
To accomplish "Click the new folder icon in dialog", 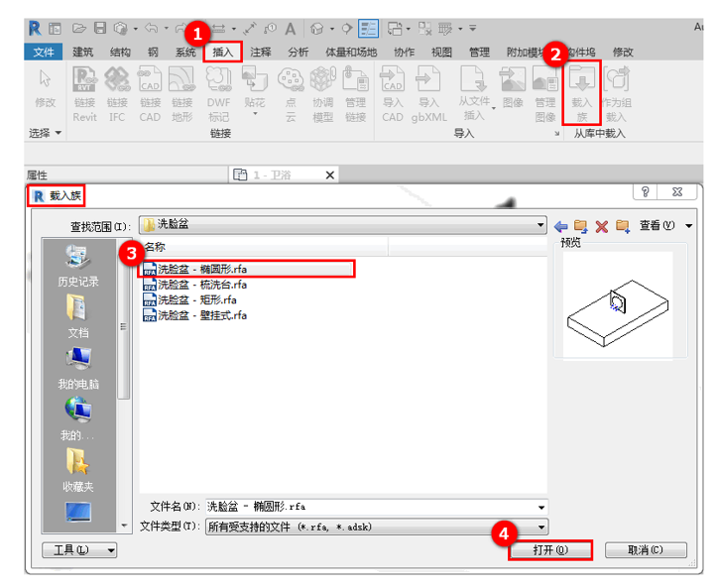I will tap(623, 226).
